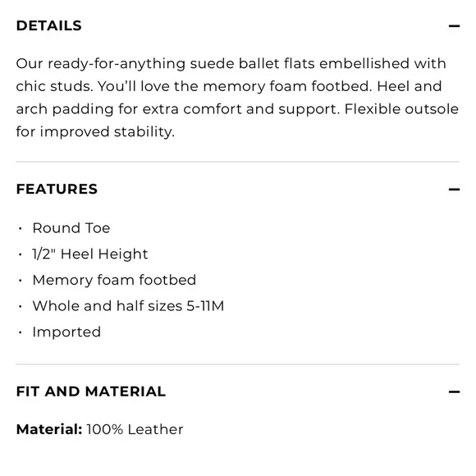Click the FIT AND MATERIAL heading
Viewport: 476px width, 476px height.
[91, 391]
